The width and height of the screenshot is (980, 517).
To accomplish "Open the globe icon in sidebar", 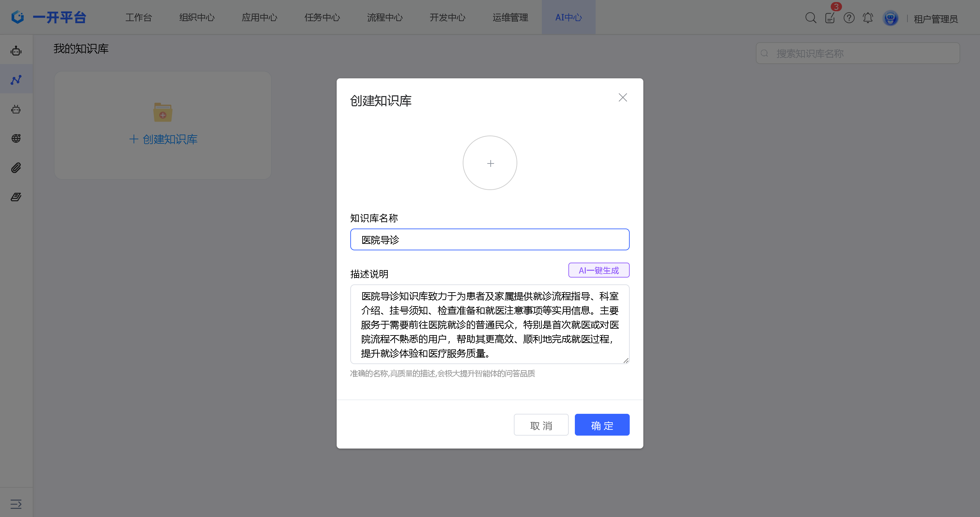I will (16, 138).
